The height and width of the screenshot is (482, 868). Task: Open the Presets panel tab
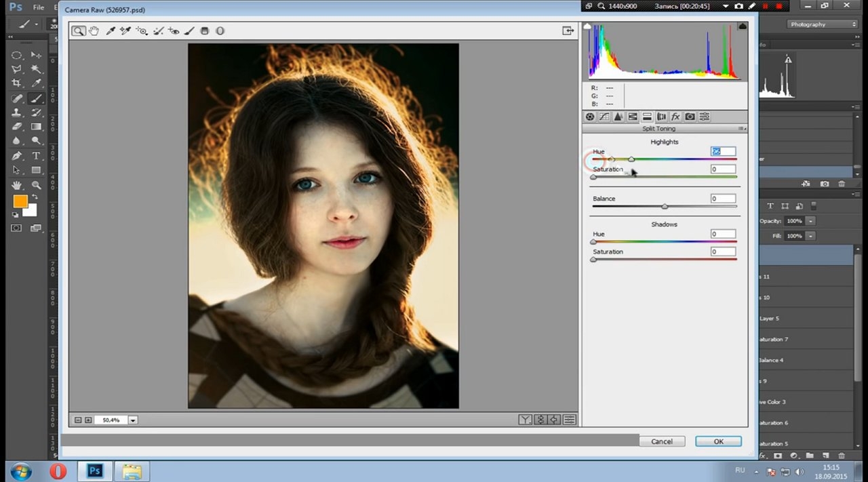click(704, 117)
